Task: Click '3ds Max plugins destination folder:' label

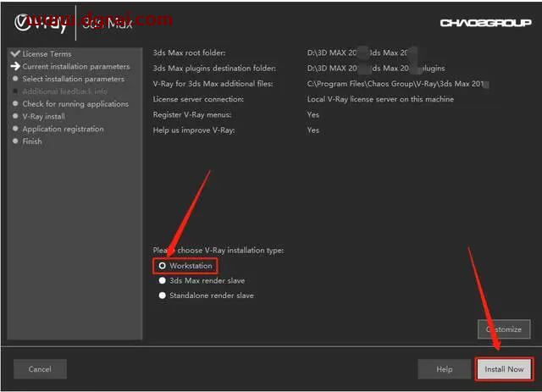Action: (214, 69)
